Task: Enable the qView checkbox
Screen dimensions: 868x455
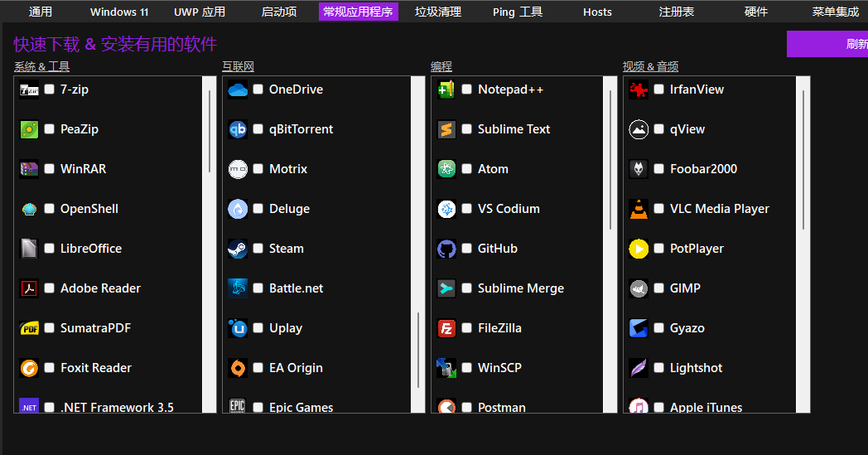Action: pyautogui.click(x=658, y=129)
